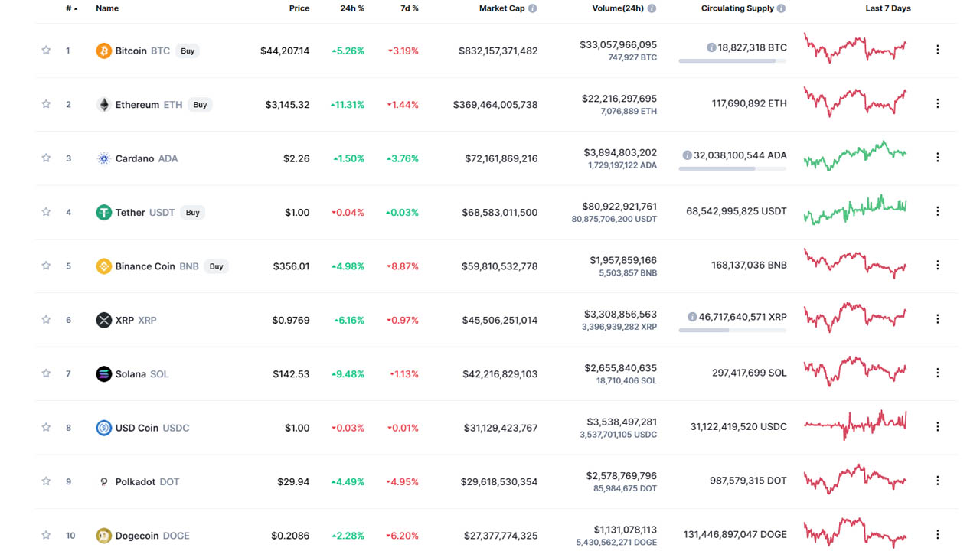Click the Bitcoin logo icon
Viewport: 980px width, 551px height.
103,51
